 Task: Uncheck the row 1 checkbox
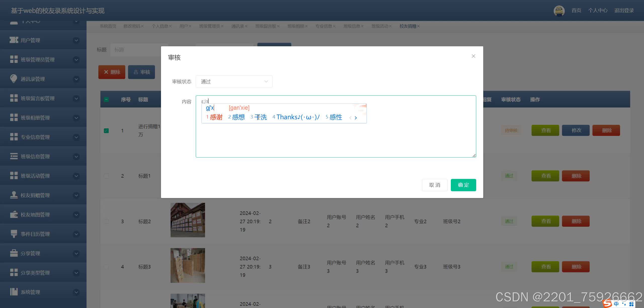click(x=106, y=131)
